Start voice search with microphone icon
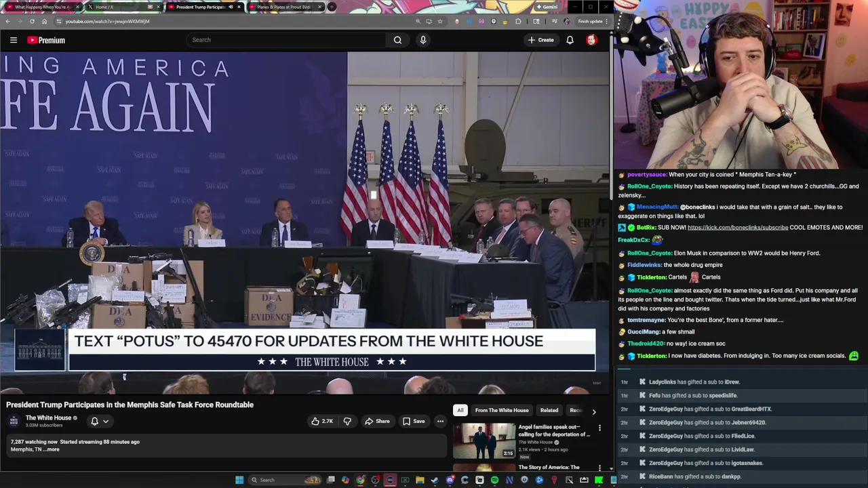The height and width of the screenshot is (488, 868). (423, 40)
